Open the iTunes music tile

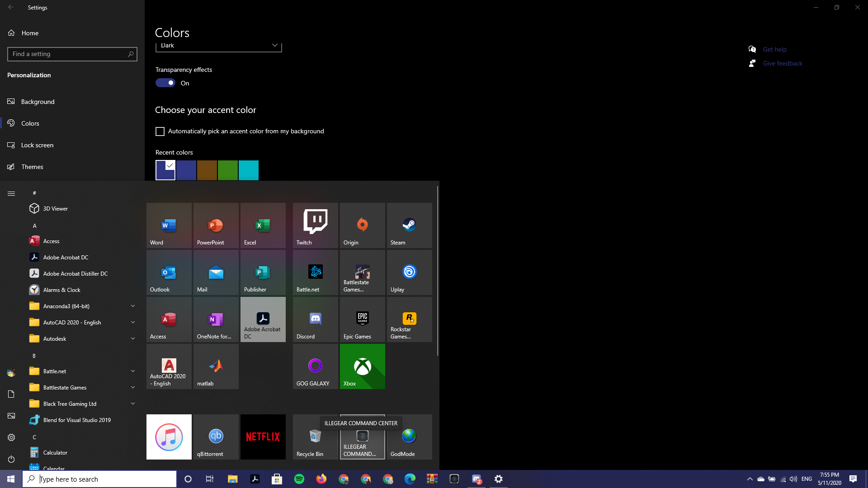pos(169,437)
